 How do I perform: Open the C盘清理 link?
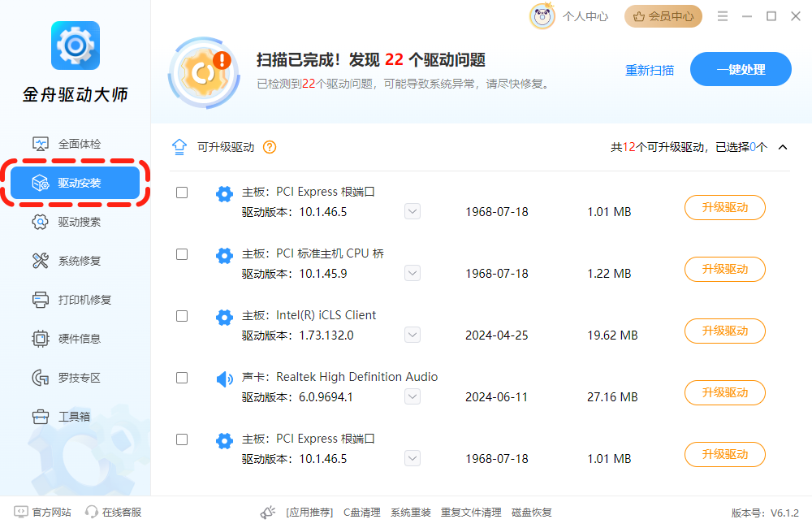pos(362,513)
